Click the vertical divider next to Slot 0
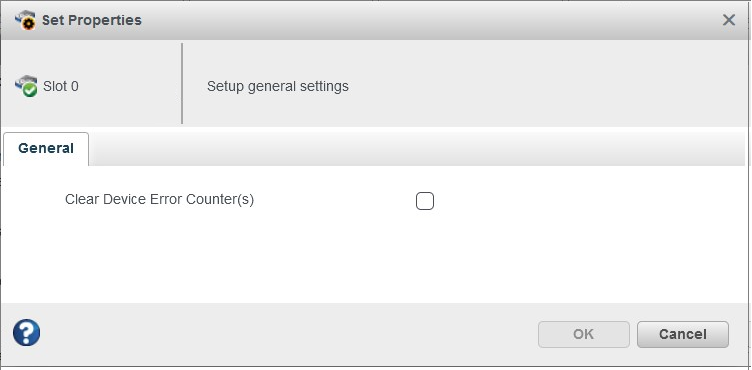Viewport: 752px width, 370px height. click(182, 84)
